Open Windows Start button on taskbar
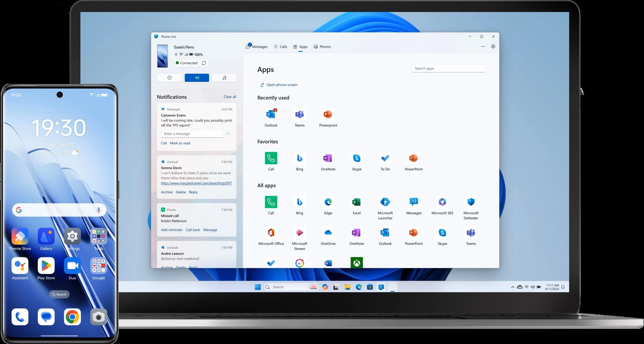644x344 pixels. pos(258,287)
